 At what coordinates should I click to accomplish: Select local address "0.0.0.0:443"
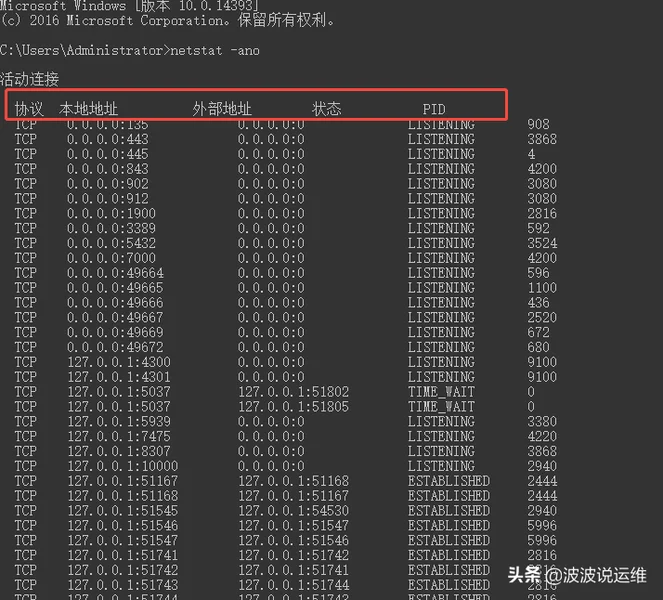click(x=108, y=139)
